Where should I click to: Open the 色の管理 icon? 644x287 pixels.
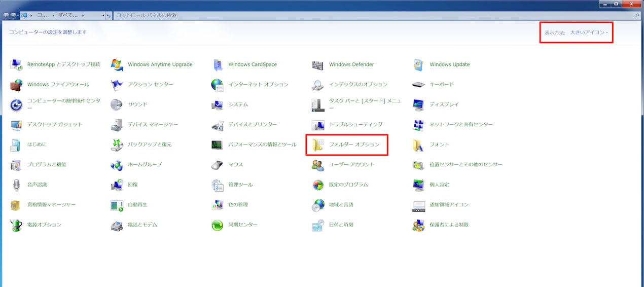(x=218, y=205)
